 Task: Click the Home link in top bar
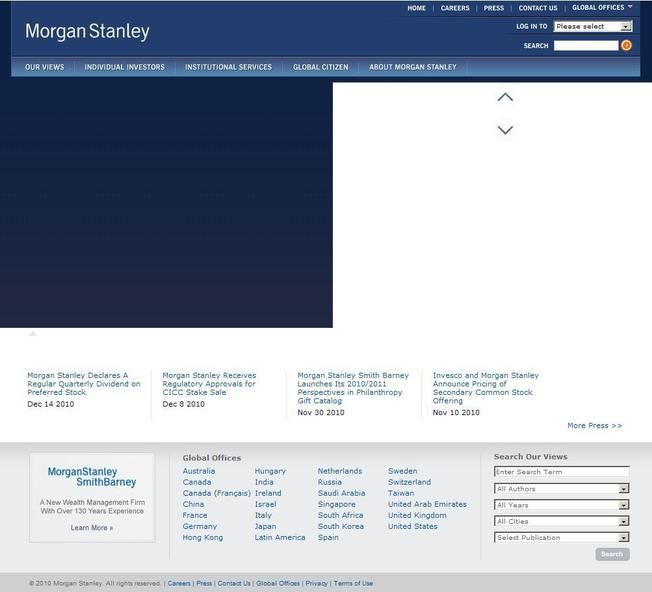[x=416, y=8]
